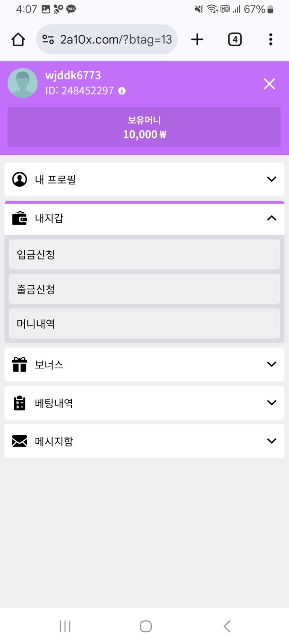Screen dimensions: 289x644
Task: Tap the 내지갑 wallet icon
Action: (x=20, y=218)
